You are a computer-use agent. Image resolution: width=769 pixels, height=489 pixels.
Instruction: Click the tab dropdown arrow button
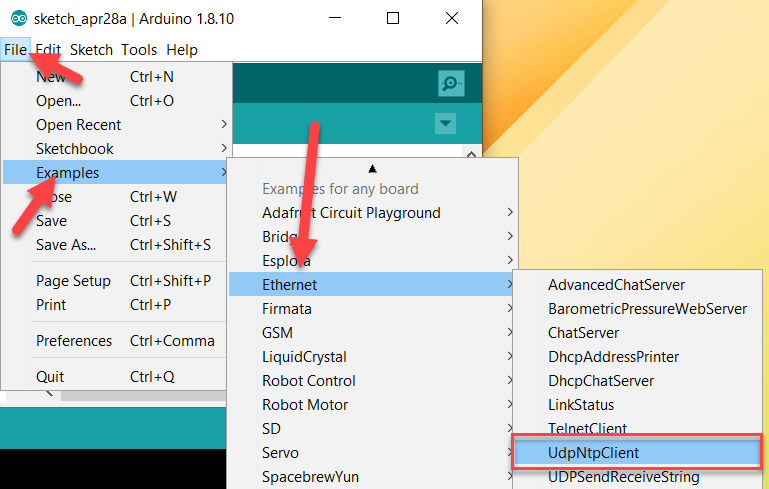(x=445, y=123)
